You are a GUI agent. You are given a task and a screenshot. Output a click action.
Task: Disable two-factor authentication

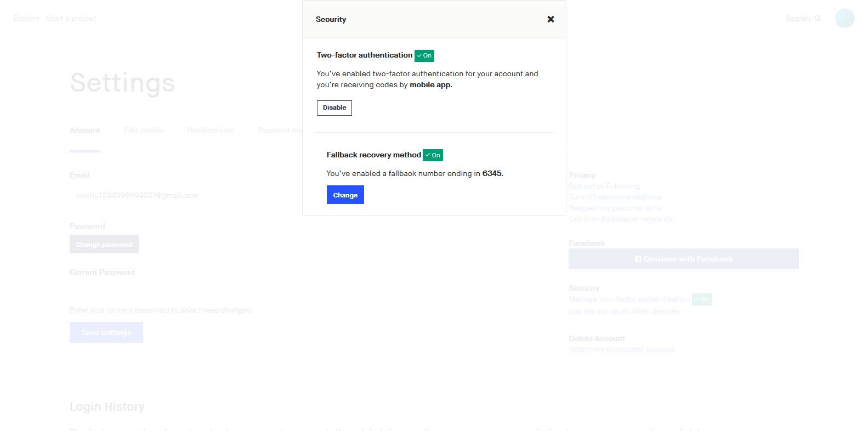[334, 108]
